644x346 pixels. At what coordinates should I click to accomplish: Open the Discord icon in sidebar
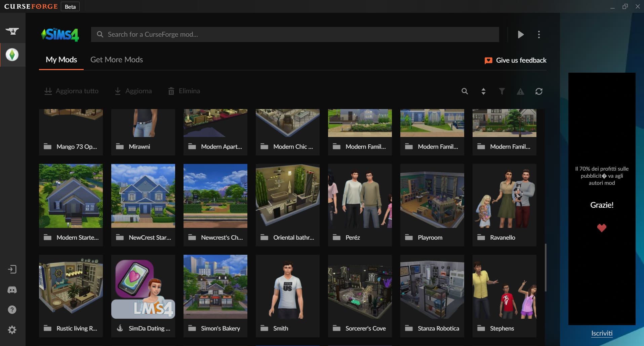pos(12,290)
